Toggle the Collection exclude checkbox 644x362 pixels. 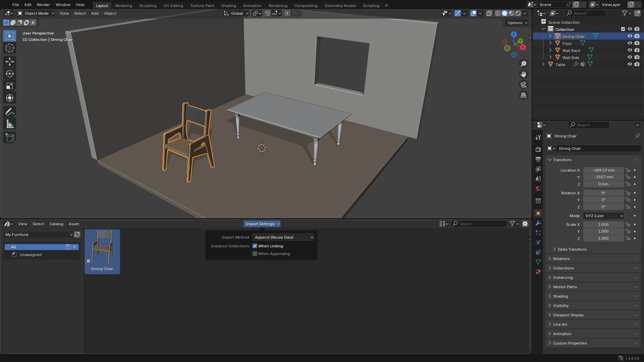click(x=623, y=29)
